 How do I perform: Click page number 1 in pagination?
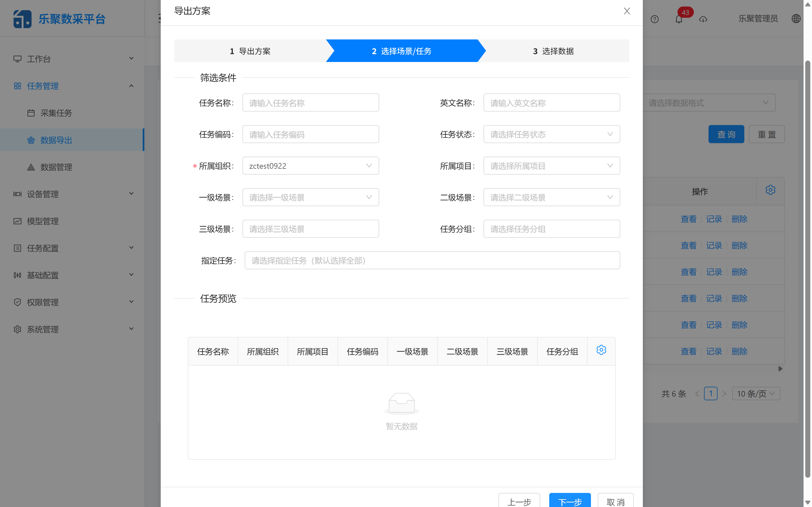(711, 394)
